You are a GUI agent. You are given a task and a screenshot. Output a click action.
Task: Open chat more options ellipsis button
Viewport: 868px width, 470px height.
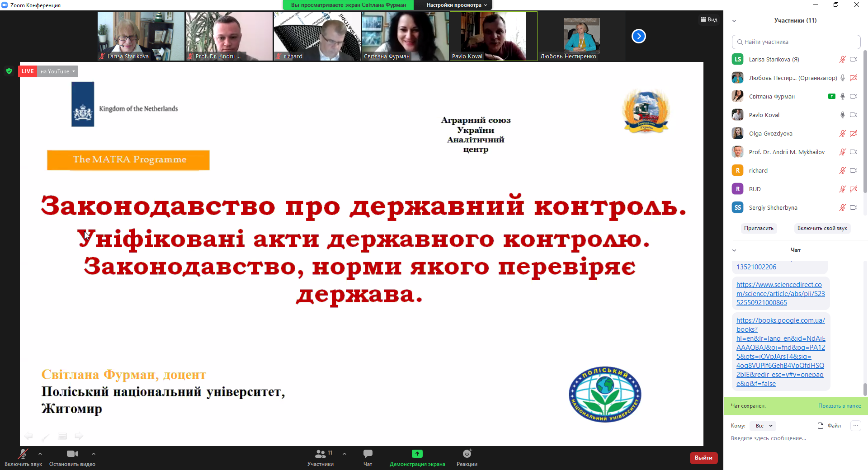tap(856, 426)
